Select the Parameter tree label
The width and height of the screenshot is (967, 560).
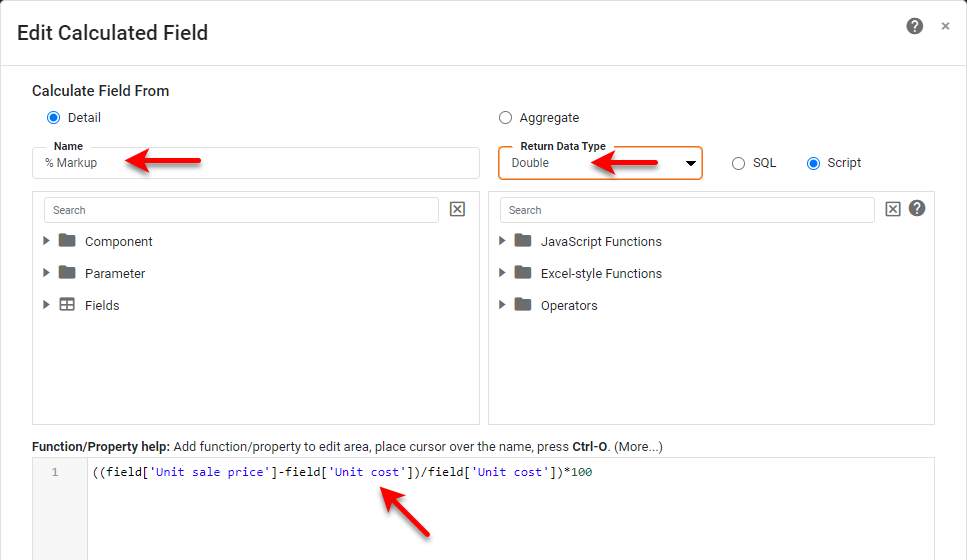pos(115,274)
